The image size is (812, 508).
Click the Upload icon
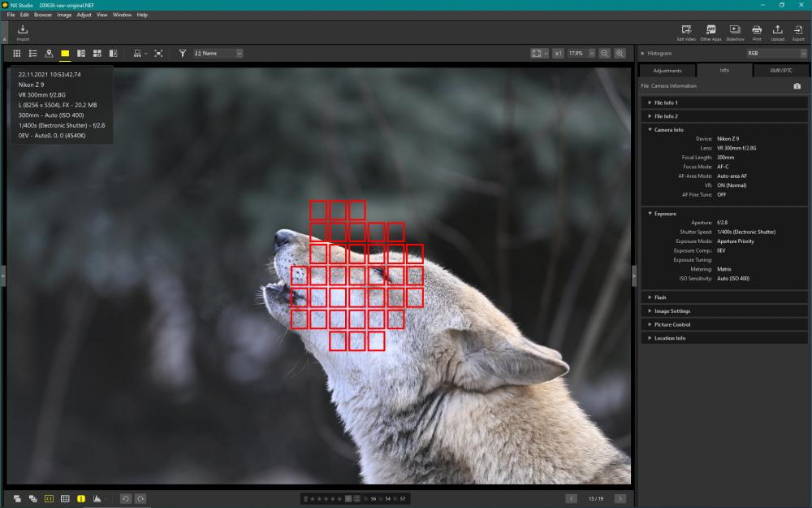click(x=777, y=33)
